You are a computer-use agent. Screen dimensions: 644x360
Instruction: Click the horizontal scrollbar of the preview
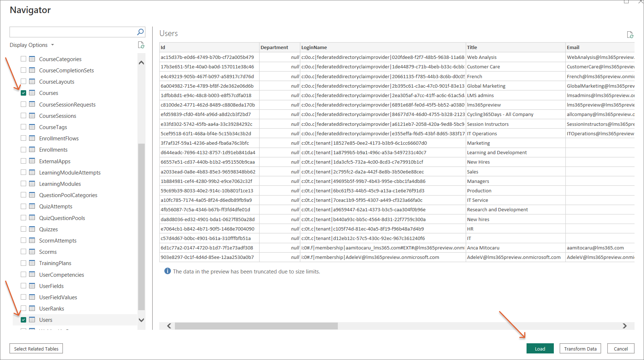(x=256, y=326)
